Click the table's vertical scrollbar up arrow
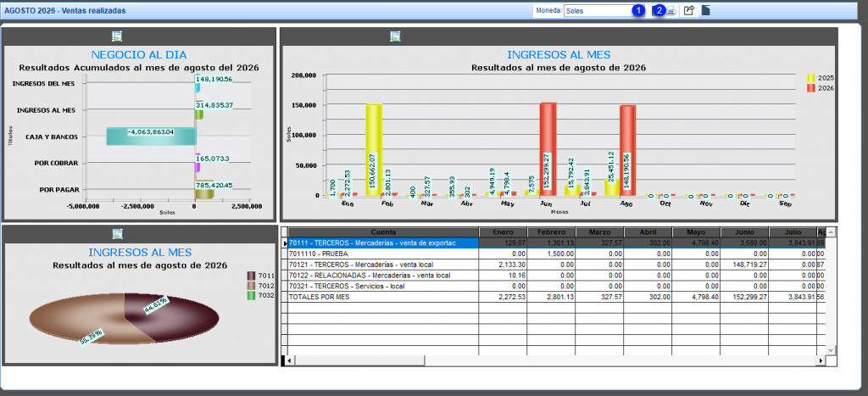This screenshot has height=396, width=868. 830,232
